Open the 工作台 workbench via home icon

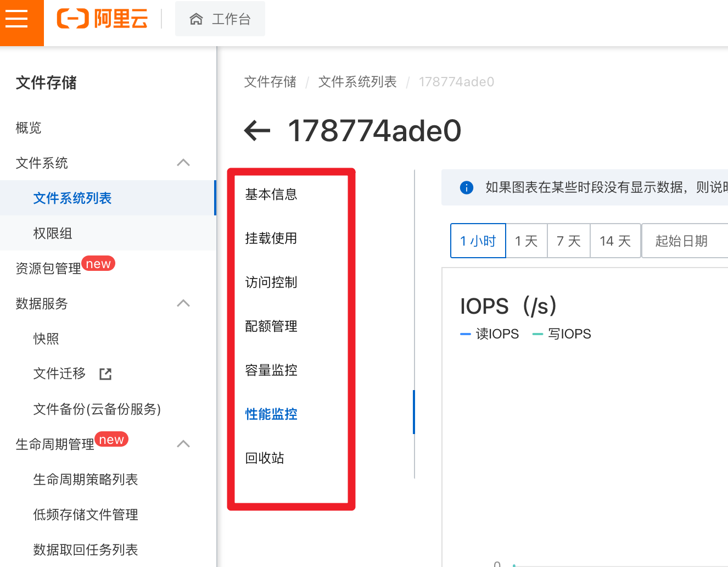click(220, 18)
